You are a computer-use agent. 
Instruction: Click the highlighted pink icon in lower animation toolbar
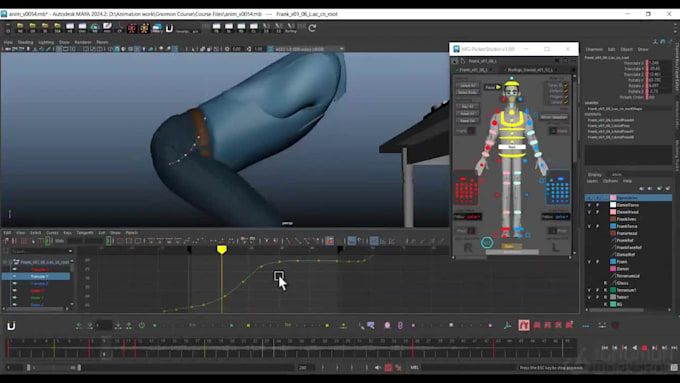[x=524, y=325]
